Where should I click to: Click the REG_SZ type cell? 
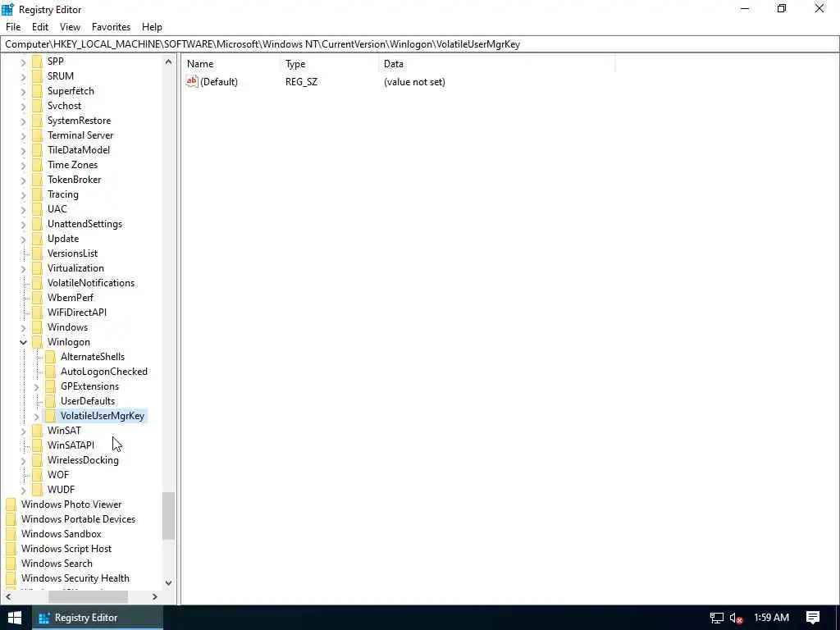coord(302,82)
